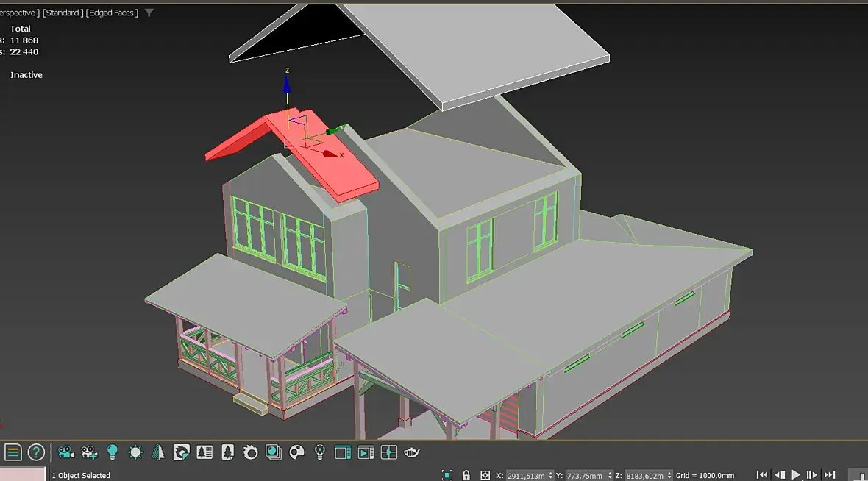Click the Y coordinate input field
The image size is (868, 481).
(x=585, y=475)
